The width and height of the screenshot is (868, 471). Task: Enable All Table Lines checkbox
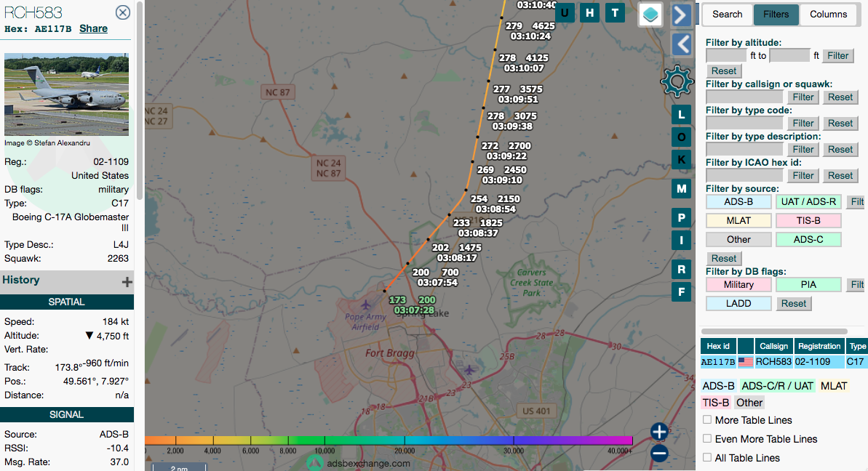[x=707, y=457]
